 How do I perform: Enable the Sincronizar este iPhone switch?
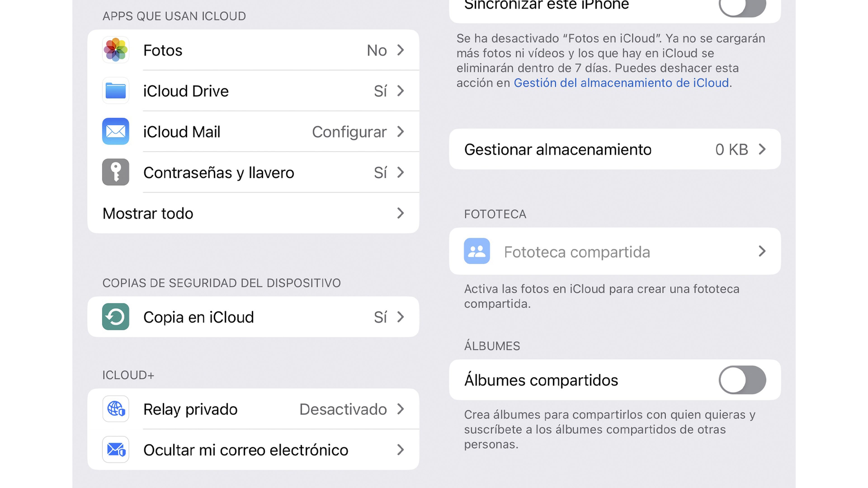742,6
